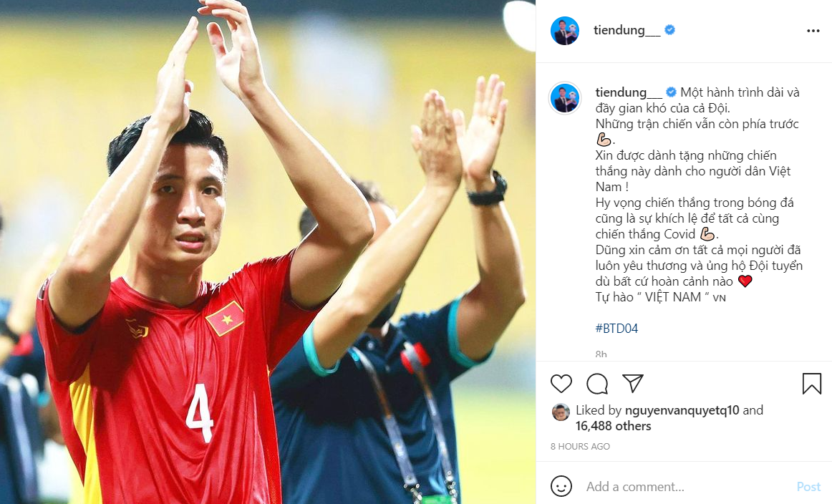Click tiendung__ avatar in the post header
Screen dimensions: 832x504
point(564,31)
